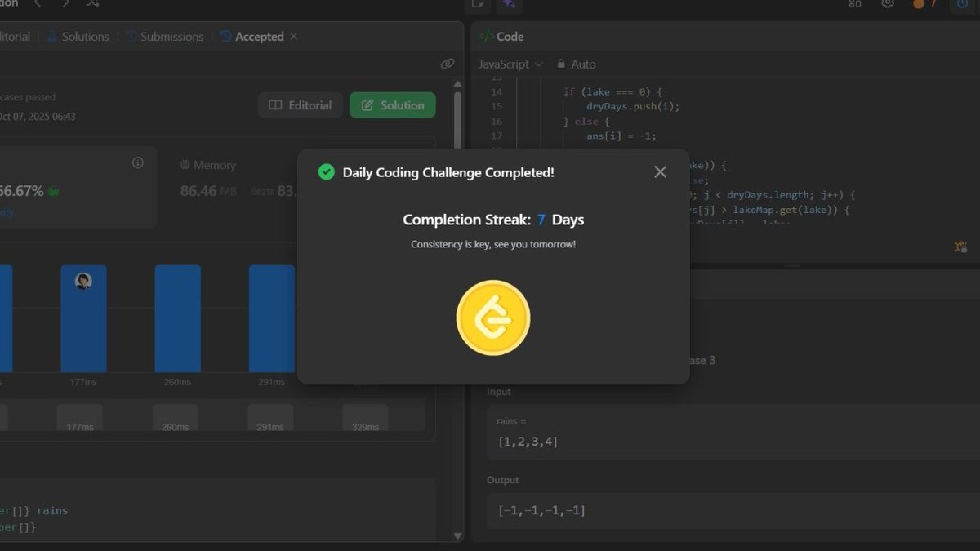Click the history icon on Accepted tab

coord(226,37)
